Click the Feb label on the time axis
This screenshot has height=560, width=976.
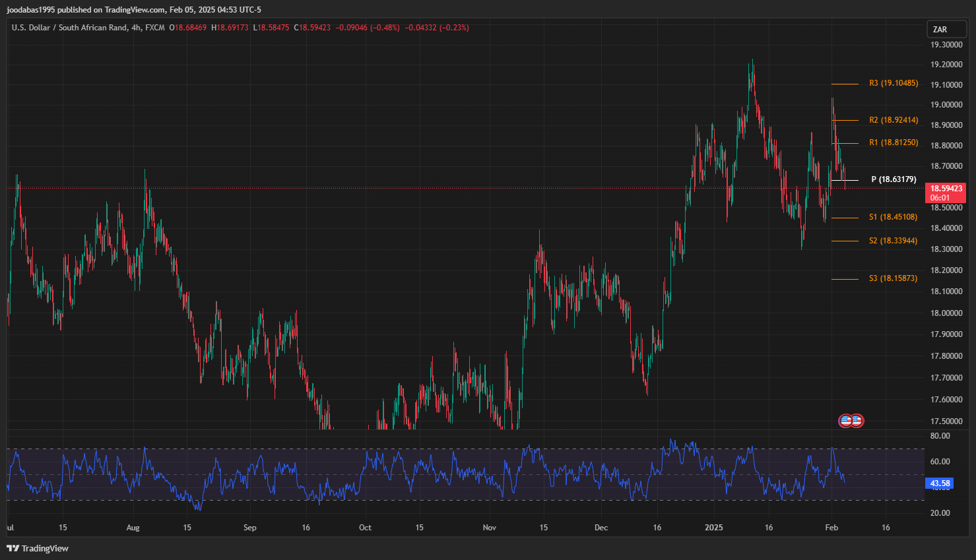pos(831,528)
